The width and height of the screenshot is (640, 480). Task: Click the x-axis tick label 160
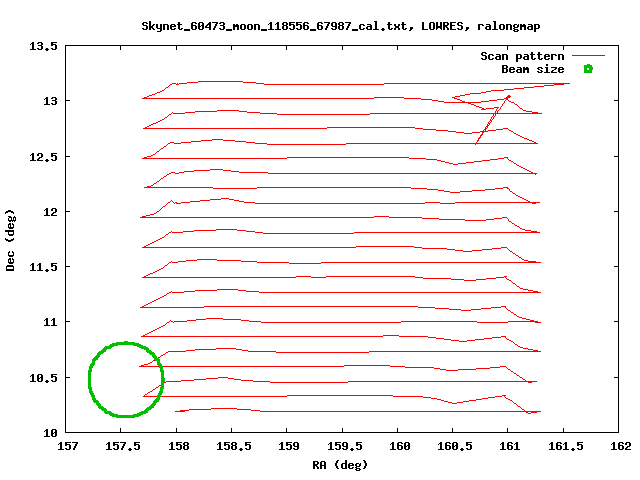coord(400,446)
